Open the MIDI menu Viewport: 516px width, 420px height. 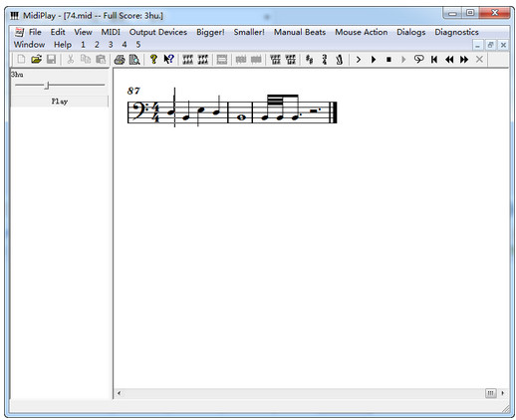coord(111,32)
